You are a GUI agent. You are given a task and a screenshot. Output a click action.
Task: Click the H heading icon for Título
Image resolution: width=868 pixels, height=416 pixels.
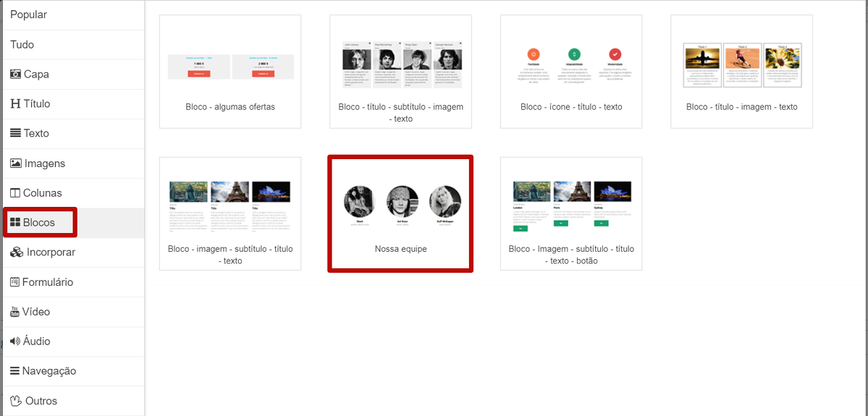(x=15, y=103)
